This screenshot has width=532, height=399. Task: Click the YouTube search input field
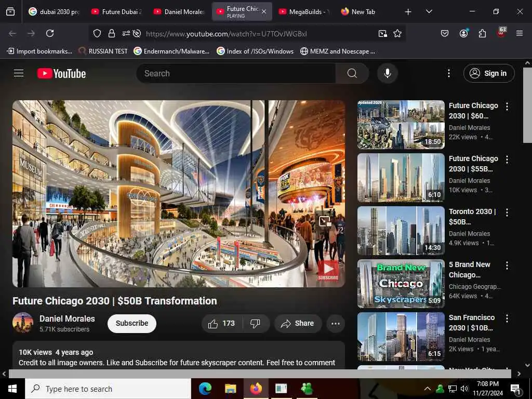click(x=236, y=73)
